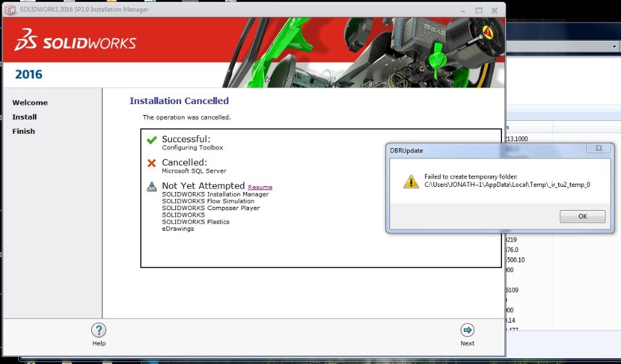The image size is (621, 364).
Task: Click the warning triangle icon in DBRUpdate dialog
Action: 411,182
